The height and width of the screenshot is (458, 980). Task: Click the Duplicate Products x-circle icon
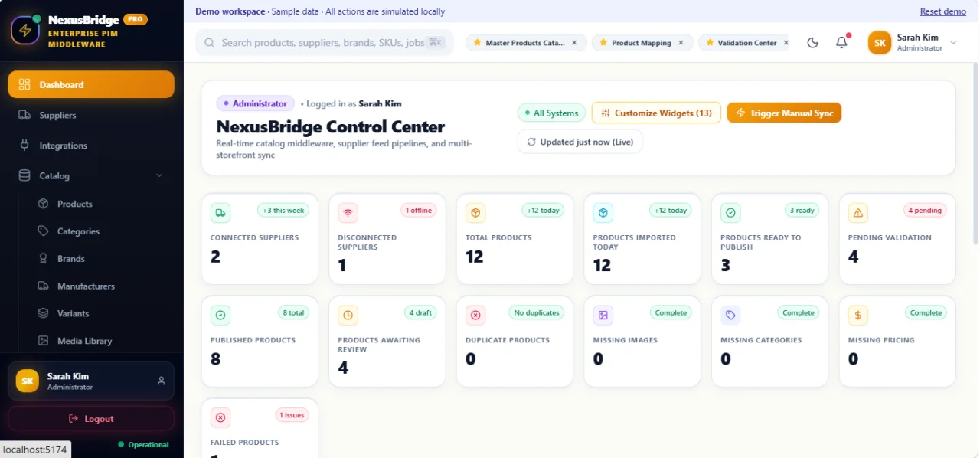[475, 315]
